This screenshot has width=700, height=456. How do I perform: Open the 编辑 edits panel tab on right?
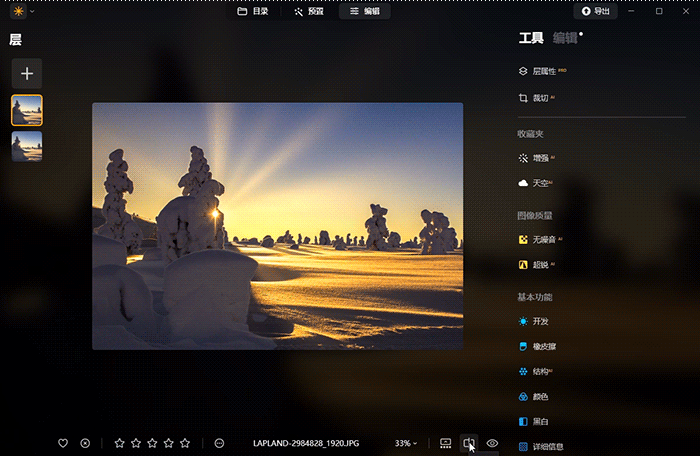(x=565, y=38)
